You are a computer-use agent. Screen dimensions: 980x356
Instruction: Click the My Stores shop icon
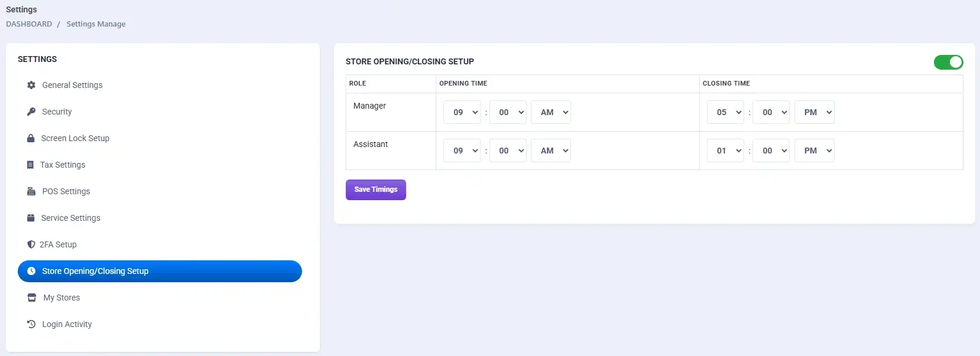[32, 298]
